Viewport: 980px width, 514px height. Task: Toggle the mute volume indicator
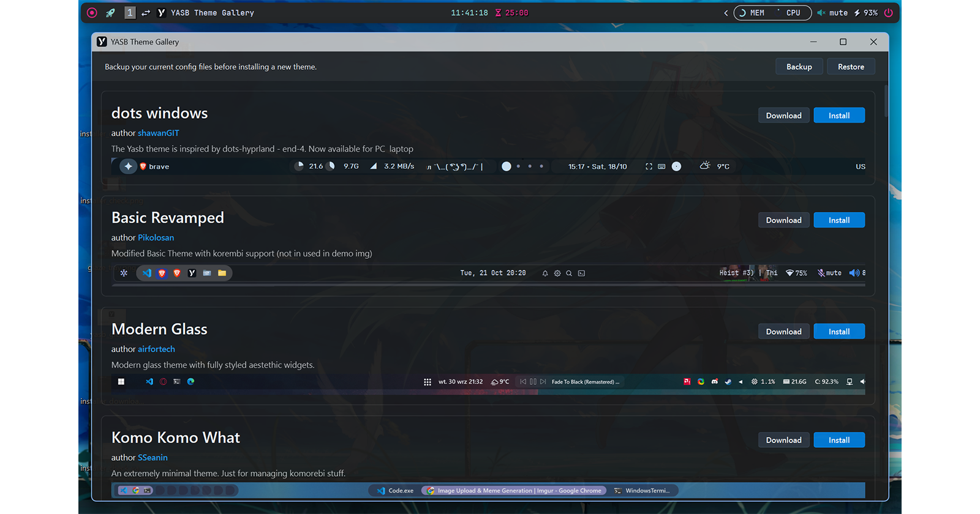832,13
